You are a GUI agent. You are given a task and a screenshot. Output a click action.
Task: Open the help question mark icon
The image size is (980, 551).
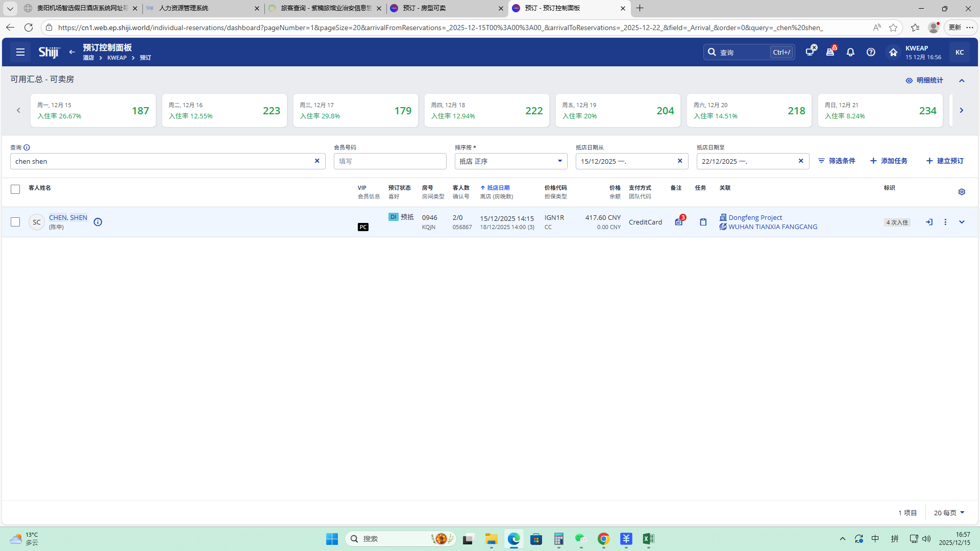(x=871, y=52)
